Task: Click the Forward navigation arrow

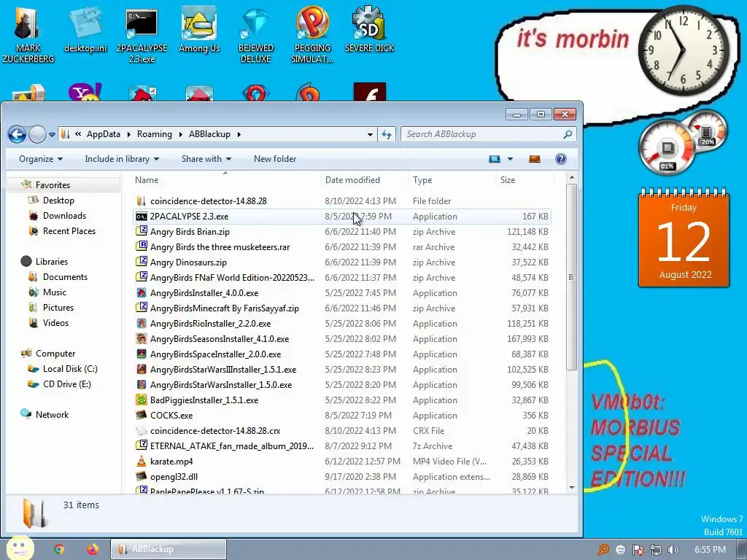Action: tap(37, 134)
